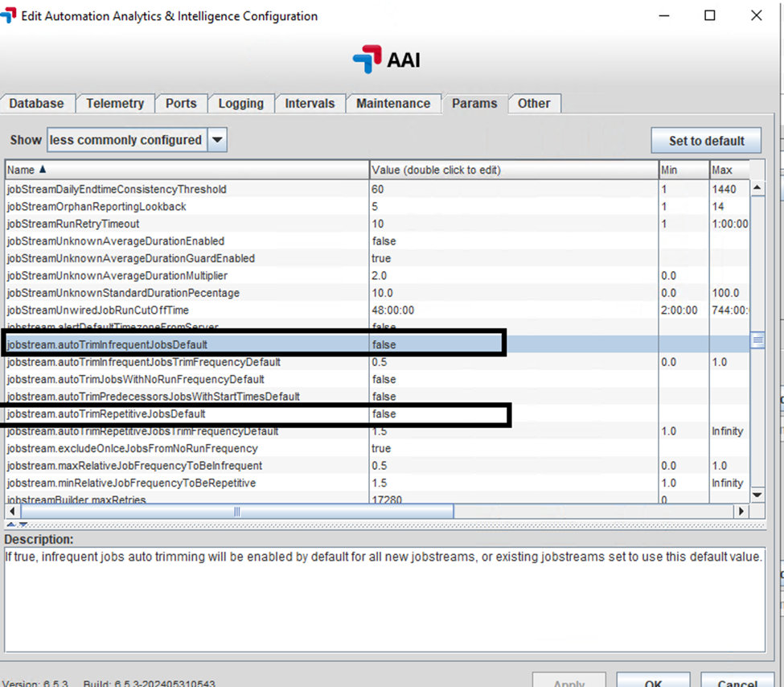Click the horizontal scrollbar left arrow
This screenshot has height=687, width=784.
(13, 512)
